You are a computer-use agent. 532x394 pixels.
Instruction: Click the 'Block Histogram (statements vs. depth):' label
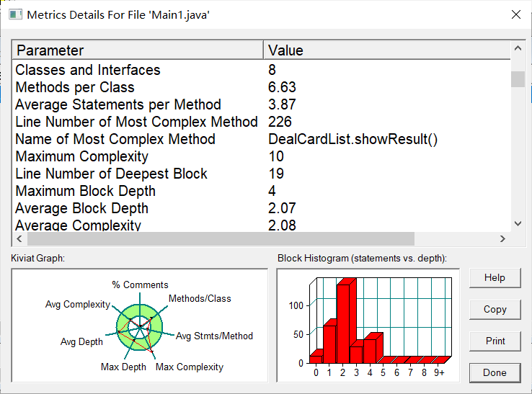click(x=362, y=259)
